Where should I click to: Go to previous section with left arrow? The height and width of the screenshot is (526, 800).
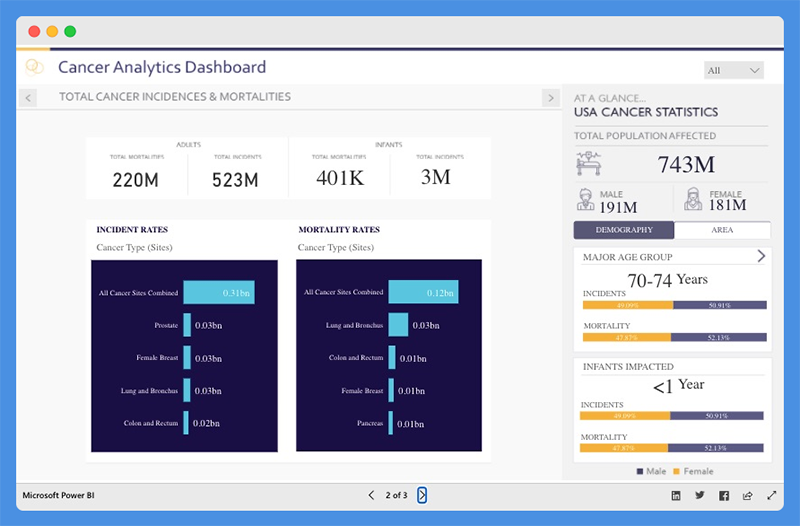click(x=28, y=97)
